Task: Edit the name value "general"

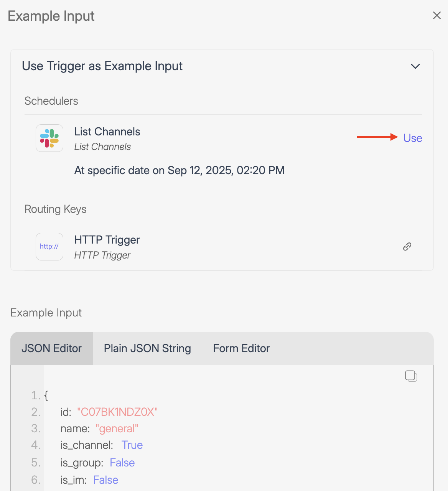Action: 117,428
